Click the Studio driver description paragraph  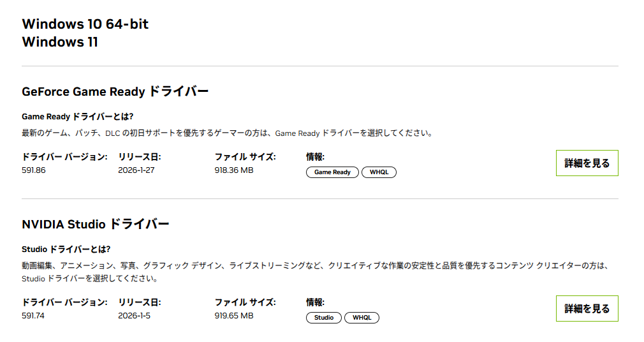[x=316, y=265]
